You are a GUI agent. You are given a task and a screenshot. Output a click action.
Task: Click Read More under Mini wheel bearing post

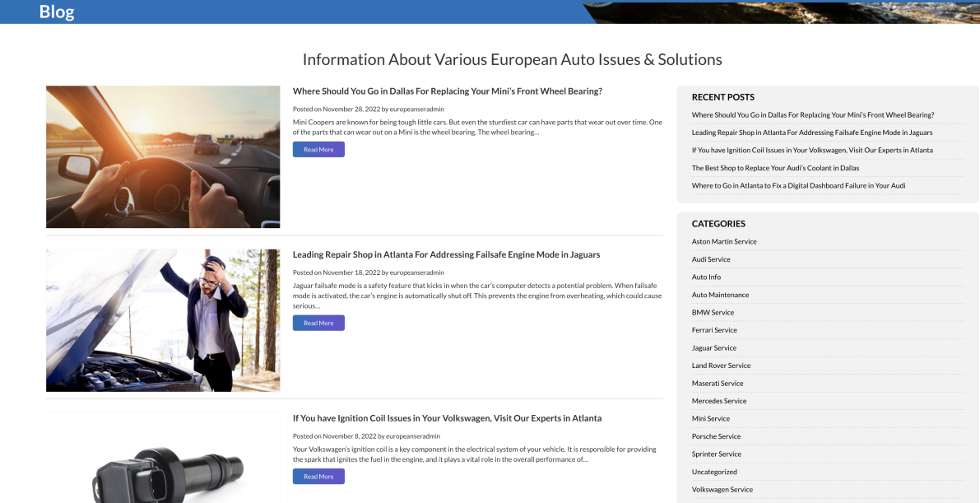[x=318, y=150]
